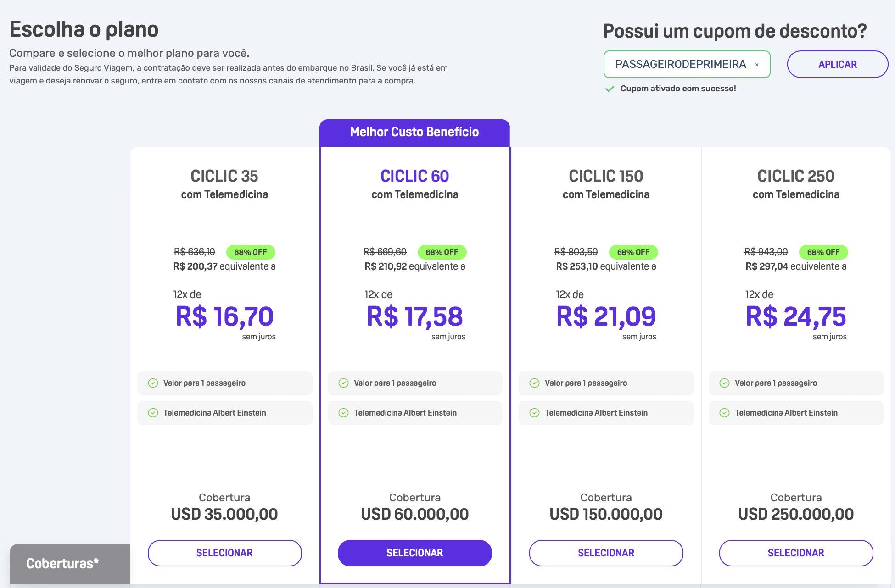This screenshot has height=588, width=895.
Task: Click the CICLIC 60 plan title
Action: pyautogui.click(x=415, y=176)
